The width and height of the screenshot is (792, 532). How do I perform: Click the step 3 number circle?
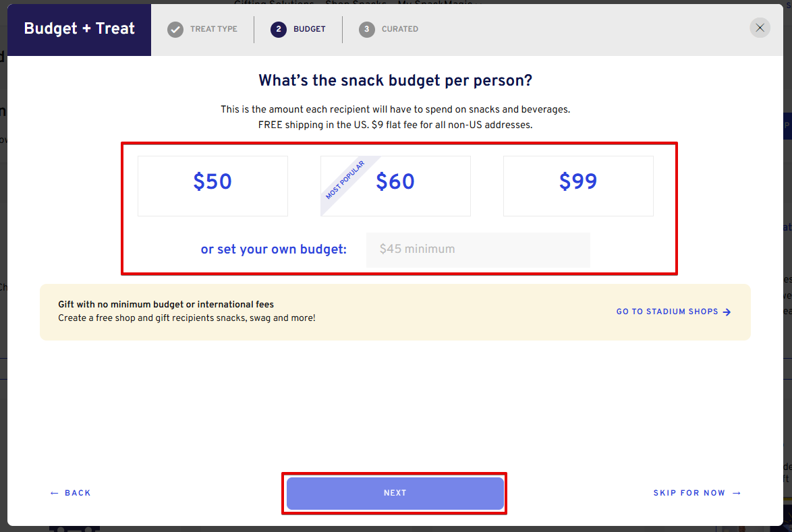point(367,29)
